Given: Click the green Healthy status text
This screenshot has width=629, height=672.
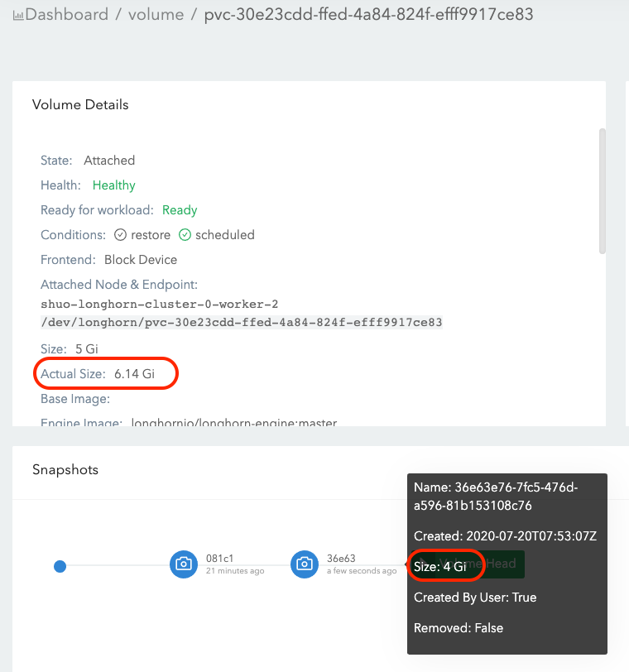Looking at the screenshot, I should click(114, 185).
